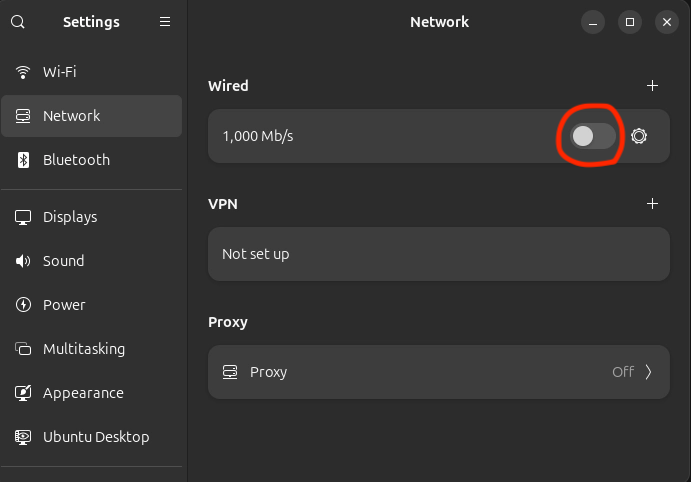Minimize the Settings window
The height and width of the screenshot is (482, 691).
point(593,22)
